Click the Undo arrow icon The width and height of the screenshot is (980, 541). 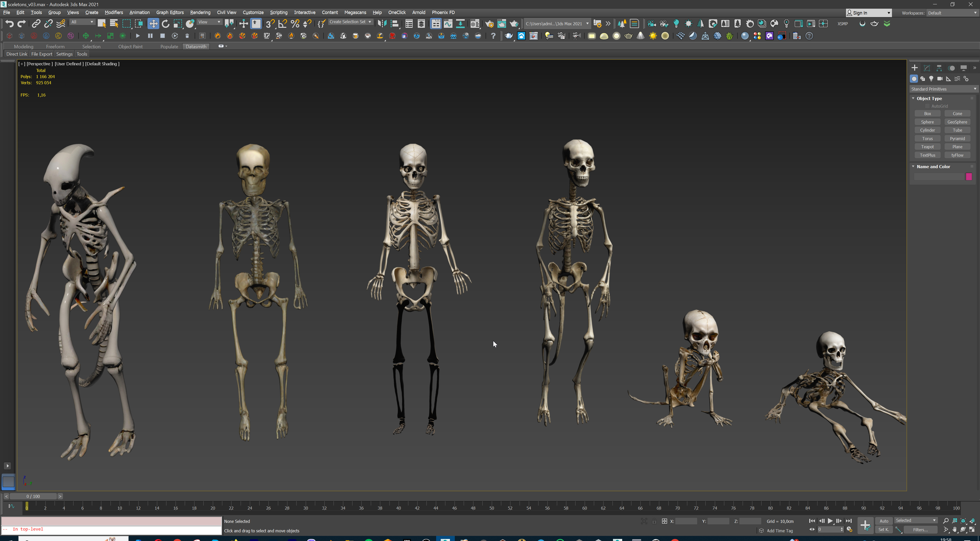pos(9,23)
